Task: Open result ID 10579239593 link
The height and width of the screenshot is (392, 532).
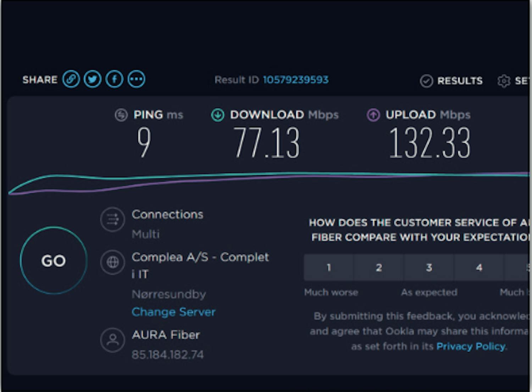Action: point(295,80)
